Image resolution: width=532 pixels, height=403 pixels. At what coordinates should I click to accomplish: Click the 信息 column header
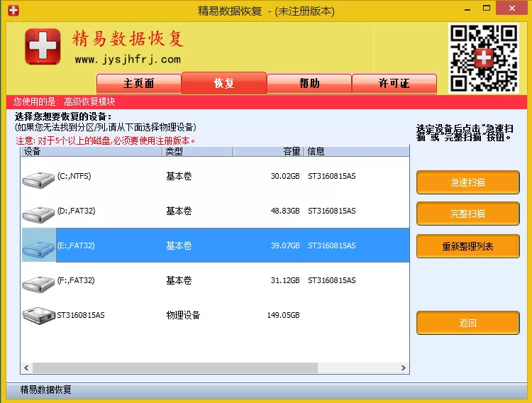coord(357,151)
